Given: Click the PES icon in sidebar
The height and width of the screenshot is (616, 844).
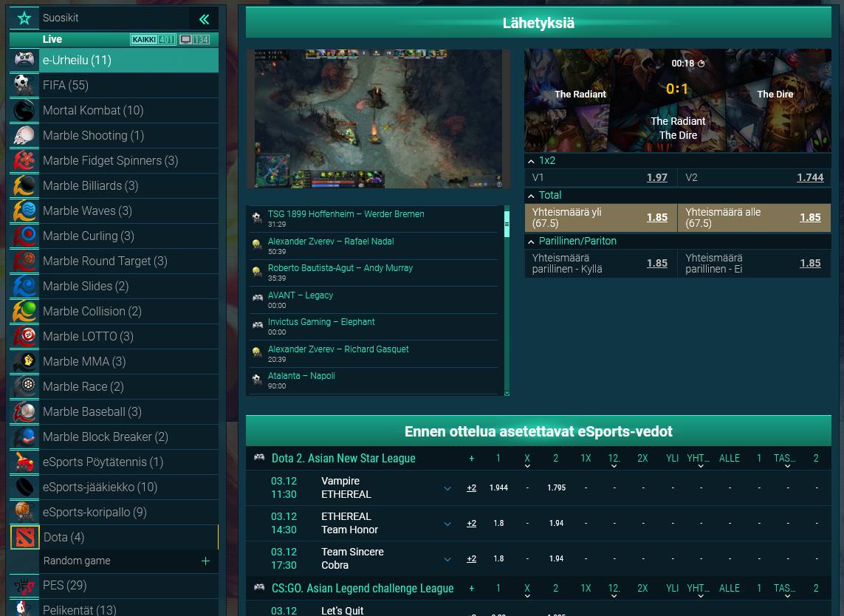Looking at the screenshot, I should click(x=24, y=585).
